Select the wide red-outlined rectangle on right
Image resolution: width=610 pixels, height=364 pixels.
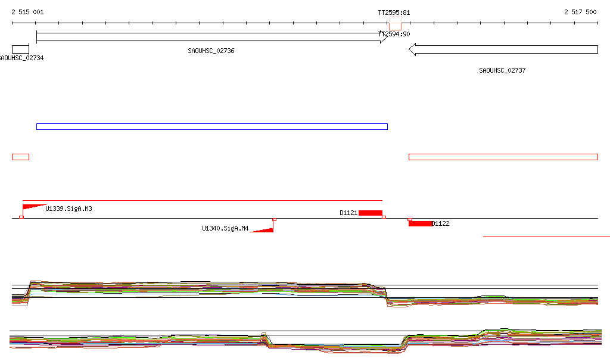tap(503, 157)
